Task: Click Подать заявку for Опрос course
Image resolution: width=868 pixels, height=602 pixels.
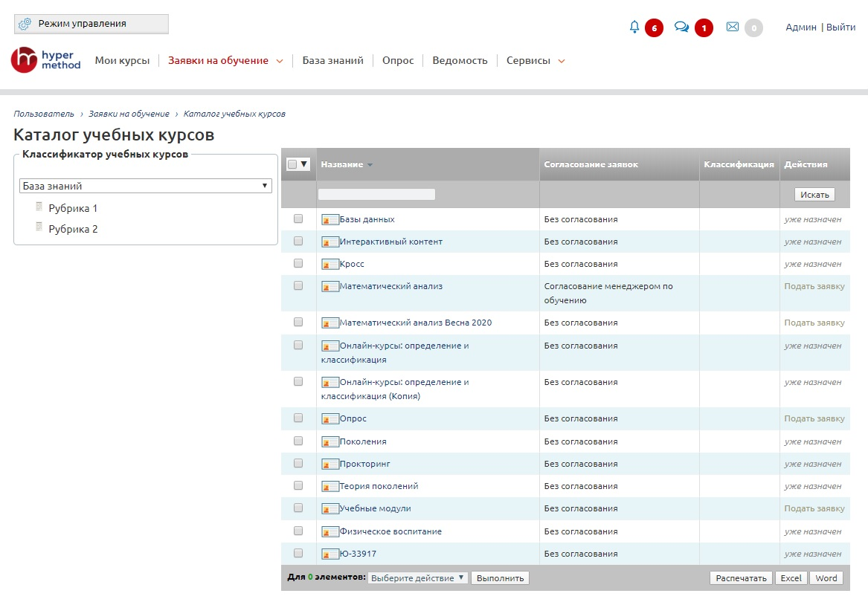Action: (x=814, y=418)
